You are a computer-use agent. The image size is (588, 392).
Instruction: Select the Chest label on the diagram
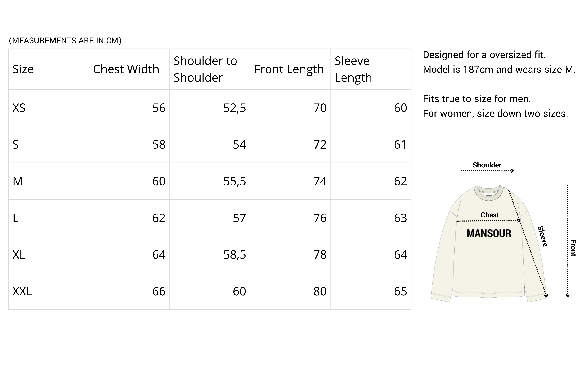(x=490, y=215)
